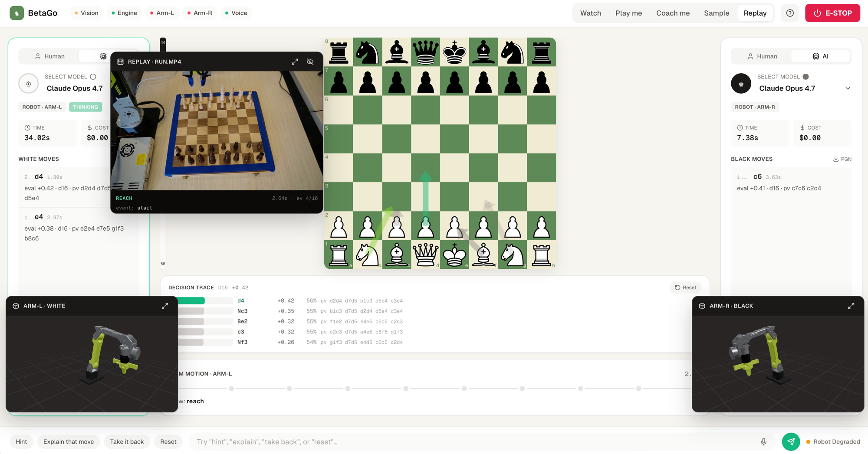This screenshot has width=868, height=454.
Task: Switch to Coach me mode
Action: point(673,13)
